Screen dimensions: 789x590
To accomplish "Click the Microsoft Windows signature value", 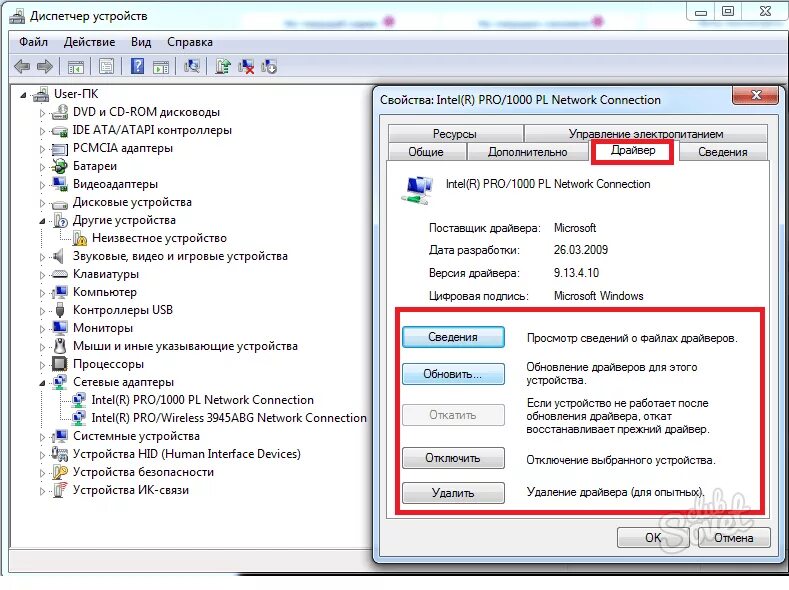I will point(598,296).
